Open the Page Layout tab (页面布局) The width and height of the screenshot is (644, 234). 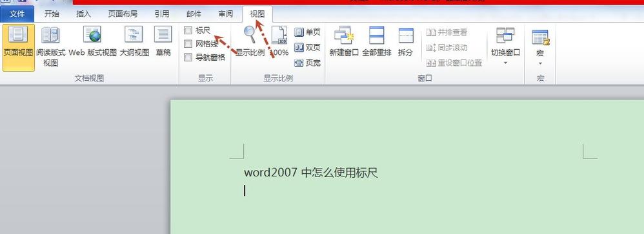(123, 14)
